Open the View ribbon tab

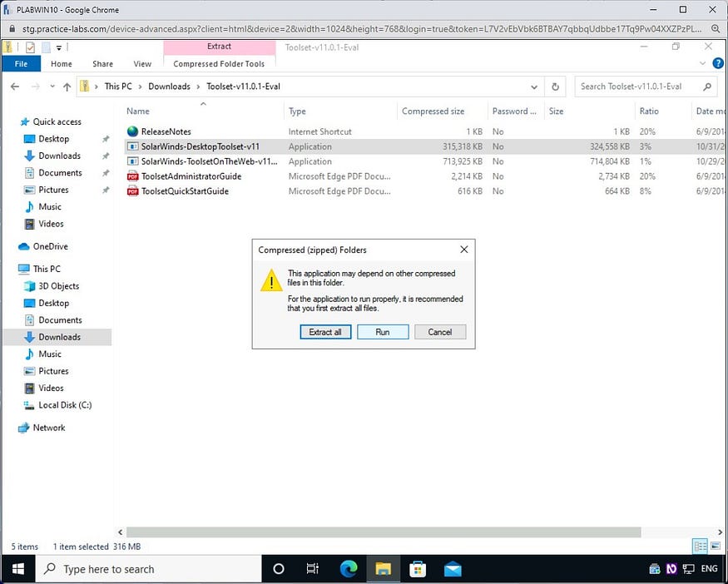pyautogui.click(x=142, y=64)
